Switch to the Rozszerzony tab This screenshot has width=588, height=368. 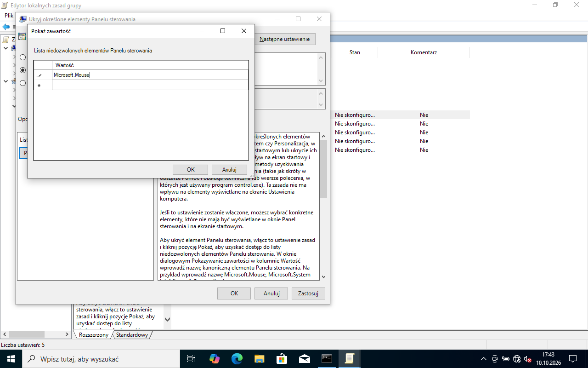(93, 335)
